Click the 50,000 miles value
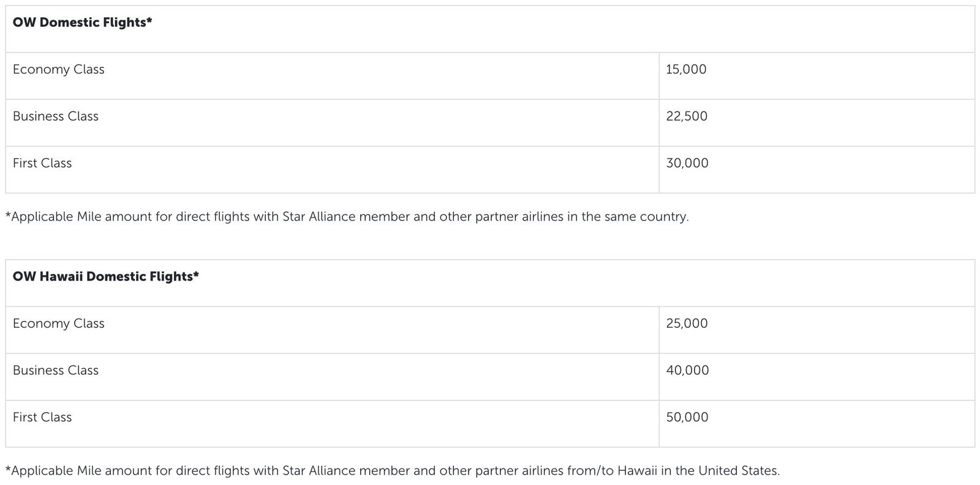980x485 pixels. click(687, 417)
